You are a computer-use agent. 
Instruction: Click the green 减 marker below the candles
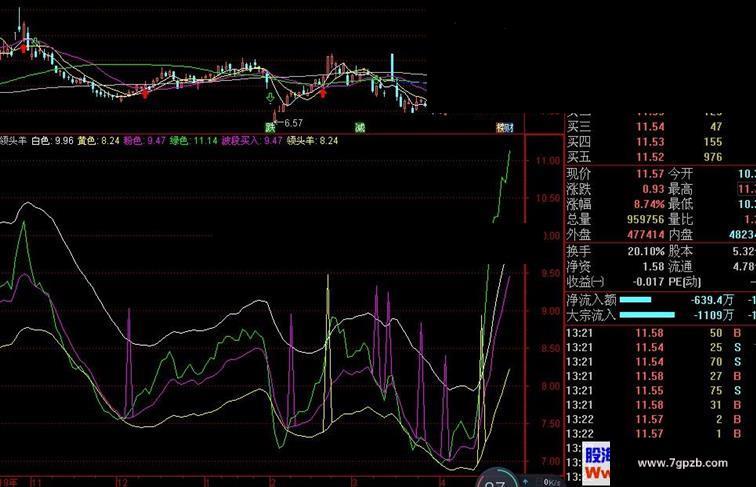click(360, 128)
